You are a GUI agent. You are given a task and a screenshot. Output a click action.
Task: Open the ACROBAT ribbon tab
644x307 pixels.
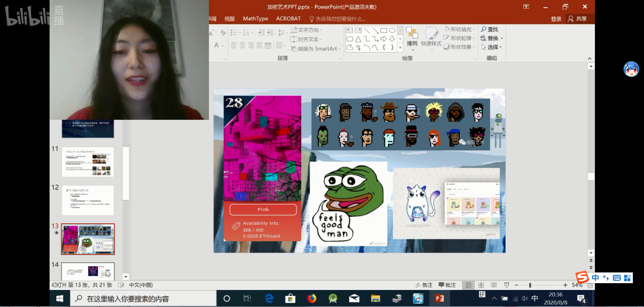click(288, 18)
